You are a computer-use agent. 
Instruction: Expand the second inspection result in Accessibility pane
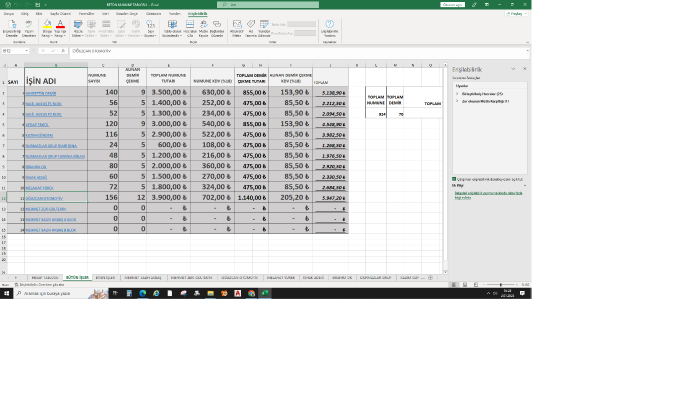(x=457, y=101)
